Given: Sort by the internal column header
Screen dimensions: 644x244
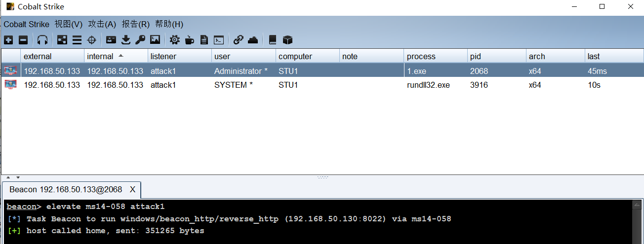Looking at the screenshot, I should pyautogui.click(x=116, y=56).
